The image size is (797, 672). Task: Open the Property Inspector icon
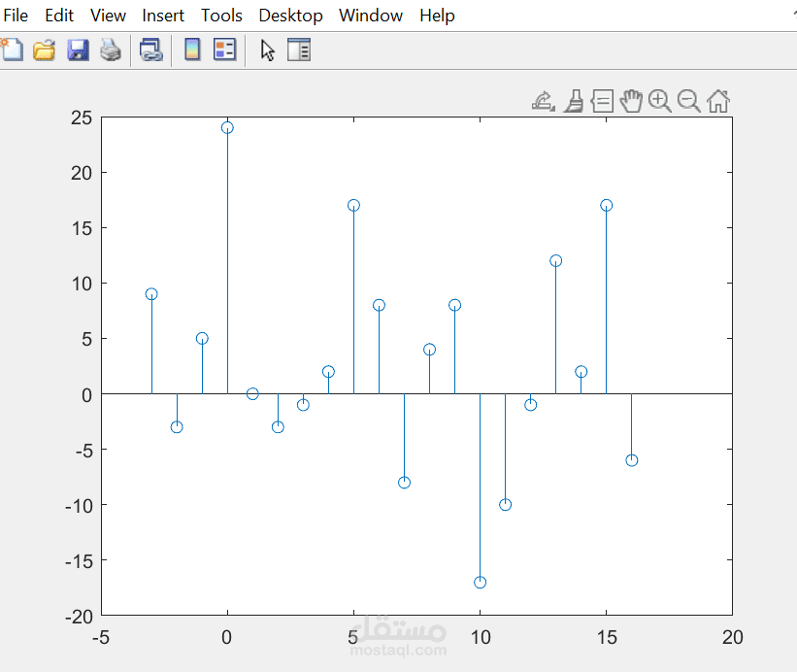pyautogui.click(x=299, y=50)
